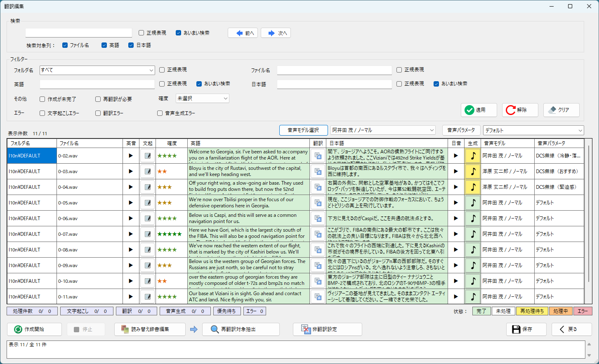The height and width of the screenshot is (364, 599).
Task: Open フォルダ名 dropdown showing すべて
Action: click(97, 70)
